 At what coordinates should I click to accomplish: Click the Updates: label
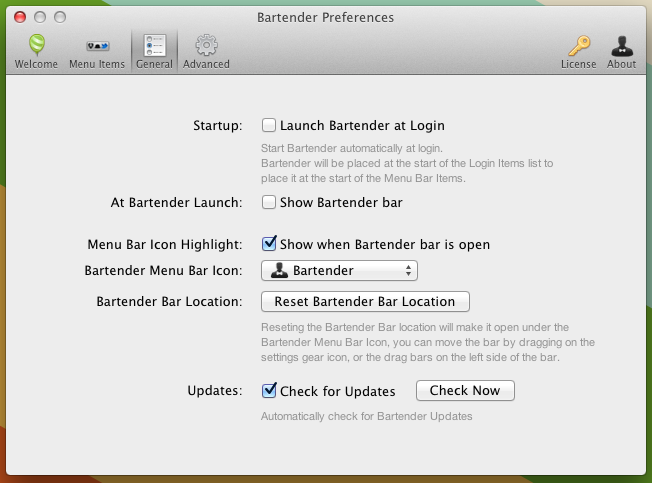[x=215, y=391]
